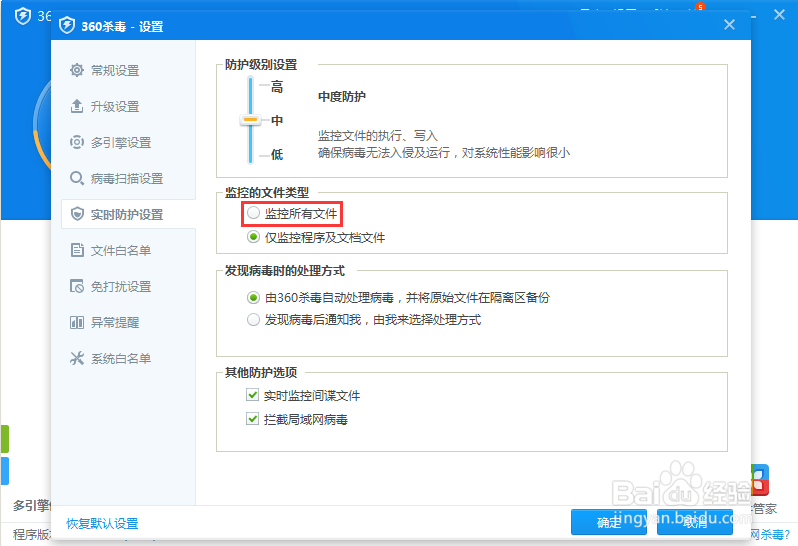Screen dimensions: 798x546
Task: Click the document icon for 文件白名单
Action: [x=77, y=250]
